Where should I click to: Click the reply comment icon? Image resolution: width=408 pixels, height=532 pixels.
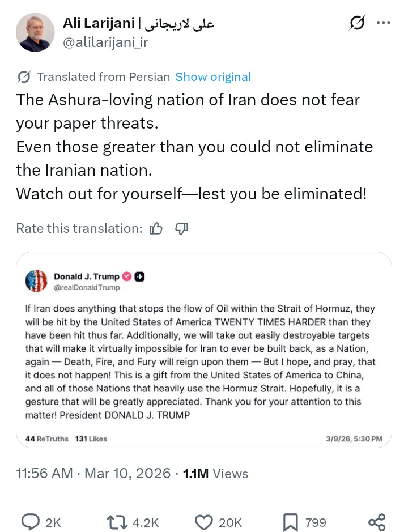click(29, 521)
